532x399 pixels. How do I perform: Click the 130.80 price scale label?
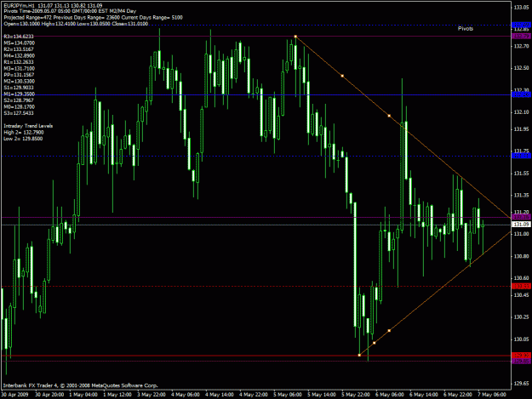click(x=521, y=256)
